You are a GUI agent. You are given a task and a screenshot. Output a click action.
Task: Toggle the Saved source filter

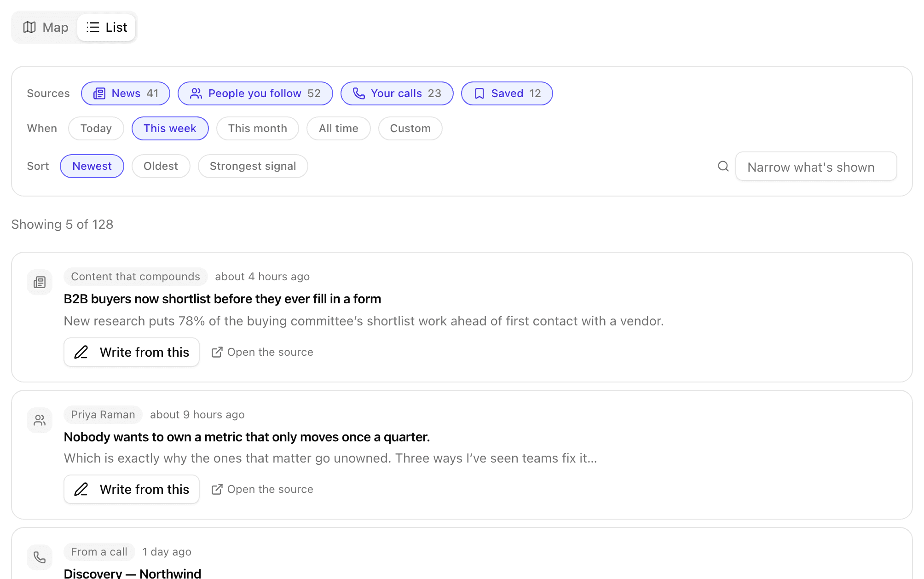point(507,93)
